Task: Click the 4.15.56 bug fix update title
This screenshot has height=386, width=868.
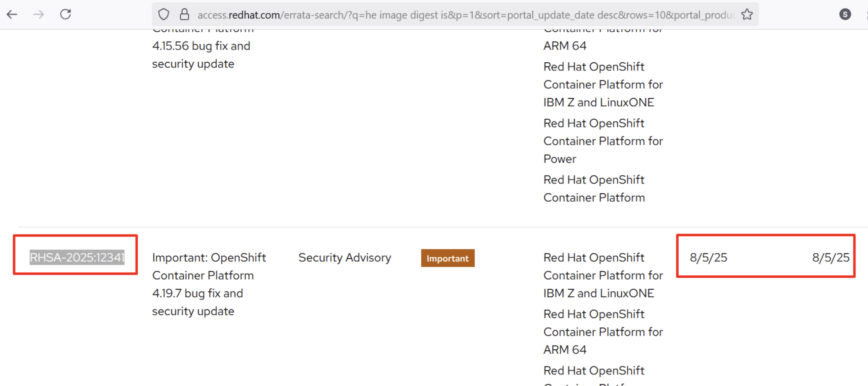Action: tap(201, 55)
